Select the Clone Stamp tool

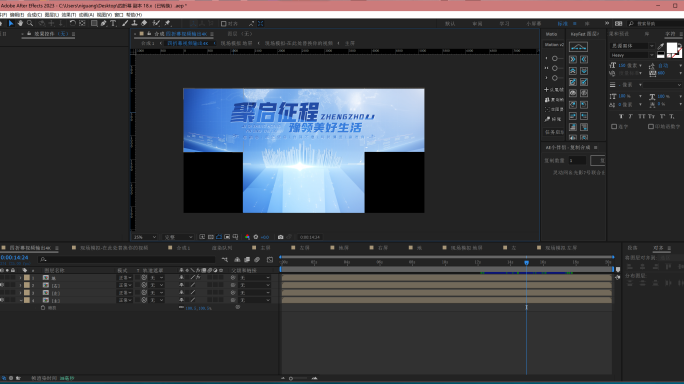pos(134,24)
